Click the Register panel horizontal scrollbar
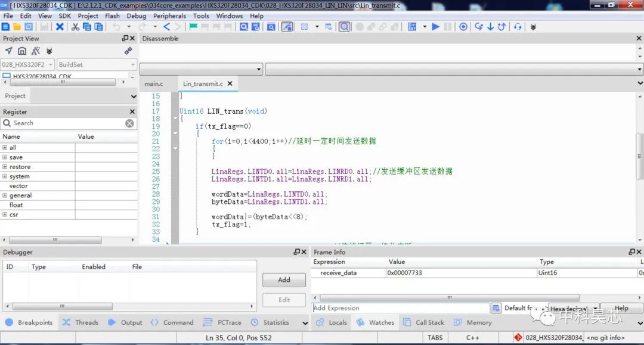 click(55, 240)
